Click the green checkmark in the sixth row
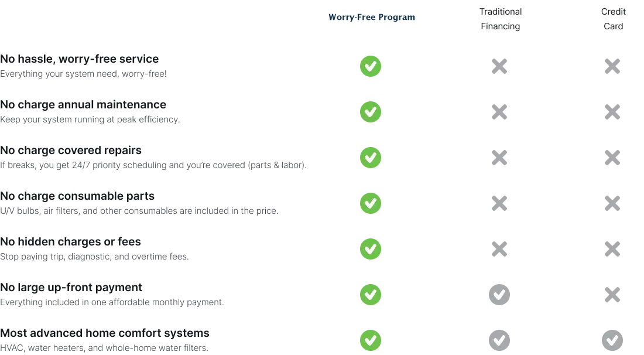Screen dimensions: 644x355 [x=369, y=294]
